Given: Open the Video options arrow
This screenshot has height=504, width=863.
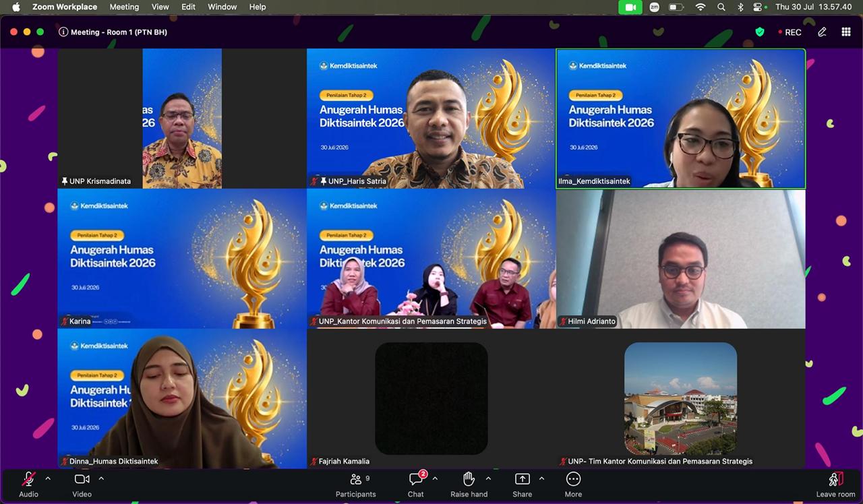Looking at the screenshot, I should (x=101, y=479).
